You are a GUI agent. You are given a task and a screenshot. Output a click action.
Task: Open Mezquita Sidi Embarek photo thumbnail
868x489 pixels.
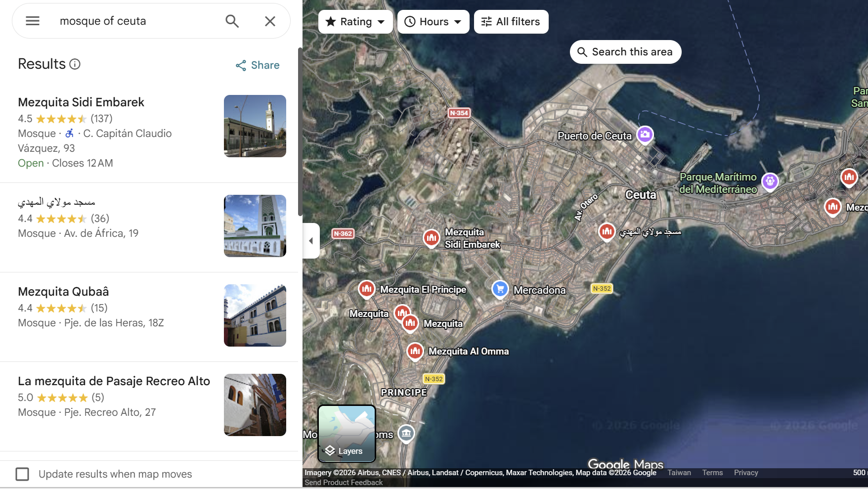[x=255, y=126]
